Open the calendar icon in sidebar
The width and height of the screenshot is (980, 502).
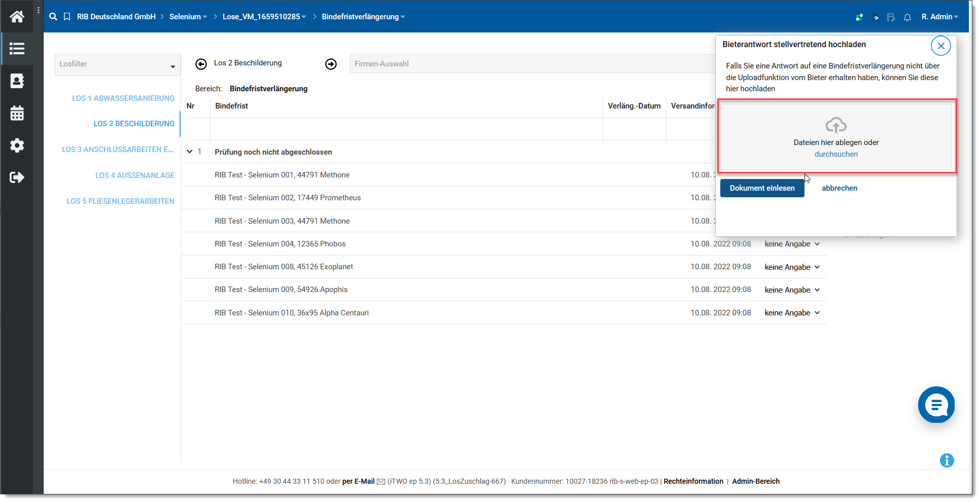(17, 113)
